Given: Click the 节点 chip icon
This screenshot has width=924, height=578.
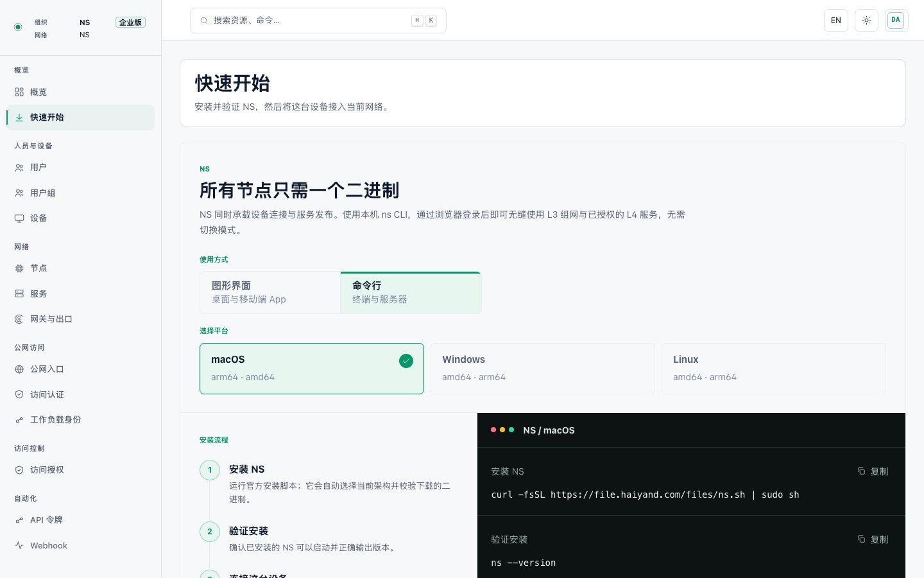Looking at the screenshot, I should tap(19, 268).
